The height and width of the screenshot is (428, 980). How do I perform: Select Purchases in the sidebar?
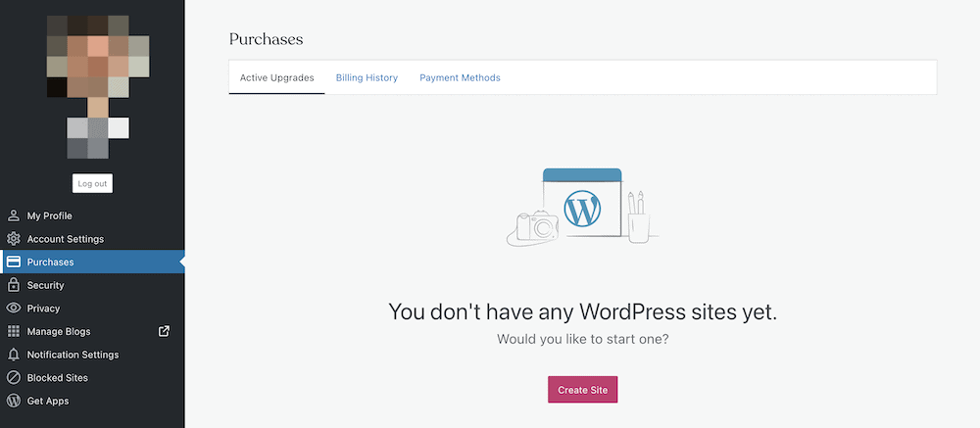click(x=92, y=262)
